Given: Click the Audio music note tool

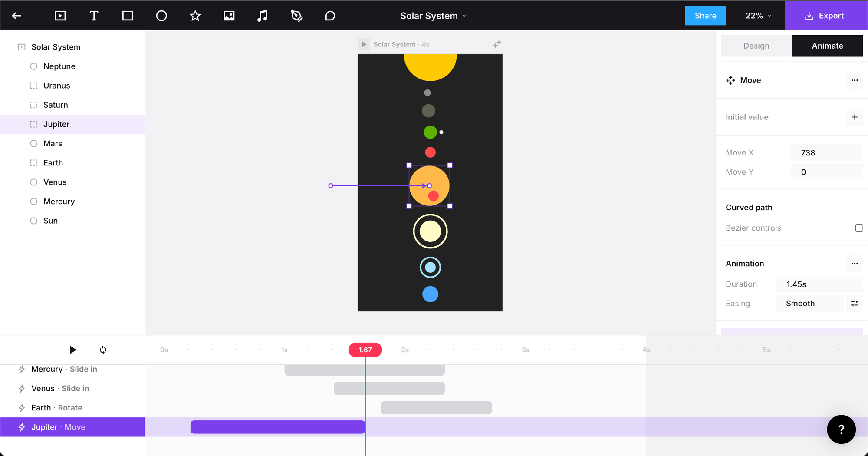Looking at the screenshot, I should [262, 16].
